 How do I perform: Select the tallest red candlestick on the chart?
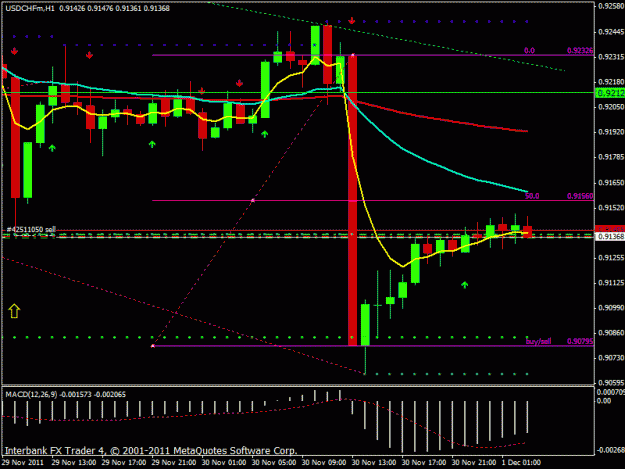click(352, 200)
